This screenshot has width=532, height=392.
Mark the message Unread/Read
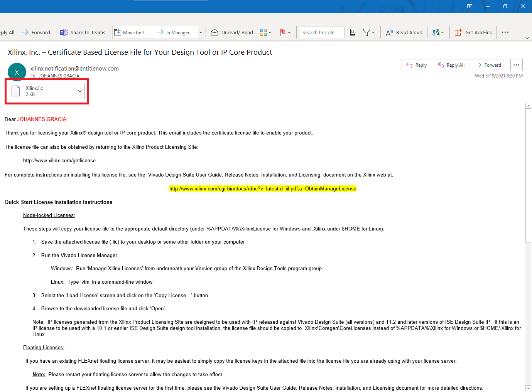coord(232,32)
